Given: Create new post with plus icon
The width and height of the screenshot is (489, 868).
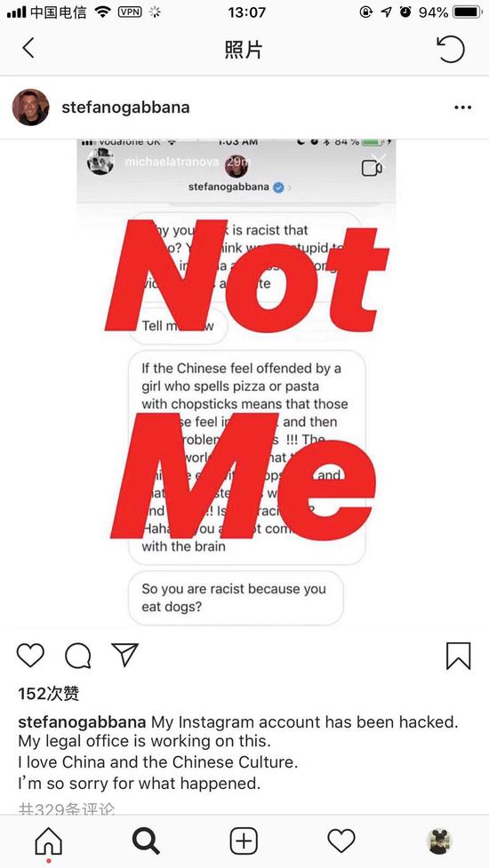Looking at the screenshot, I should [x=244, y=841].
